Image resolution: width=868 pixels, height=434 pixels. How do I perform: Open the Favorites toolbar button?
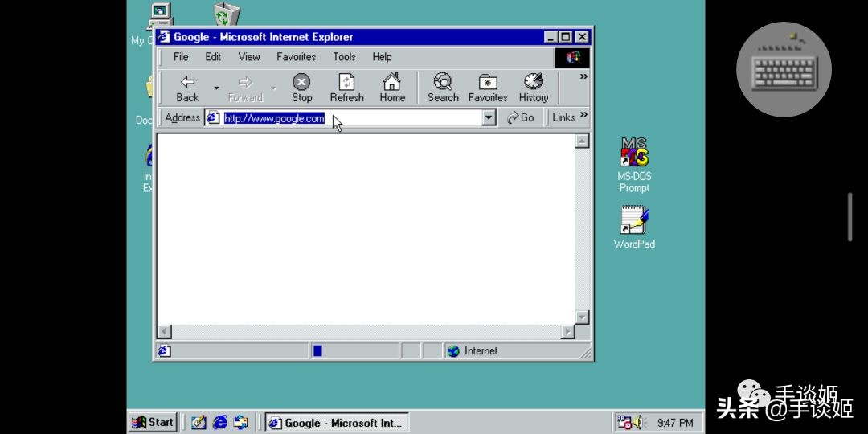pyautogui.click(x=488, y=88)
